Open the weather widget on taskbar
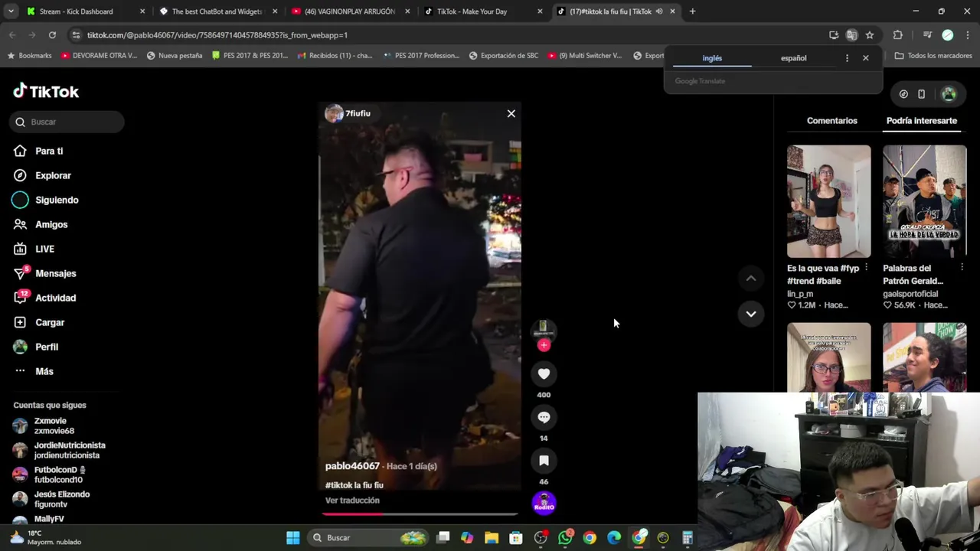The image size is (980, 551). [x=46, y=538]
